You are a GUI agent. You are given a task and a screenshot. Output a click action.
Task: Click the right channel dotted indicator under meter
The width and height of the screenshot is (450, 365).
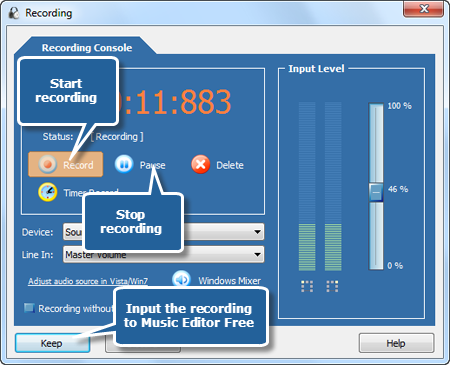(332, 286)
